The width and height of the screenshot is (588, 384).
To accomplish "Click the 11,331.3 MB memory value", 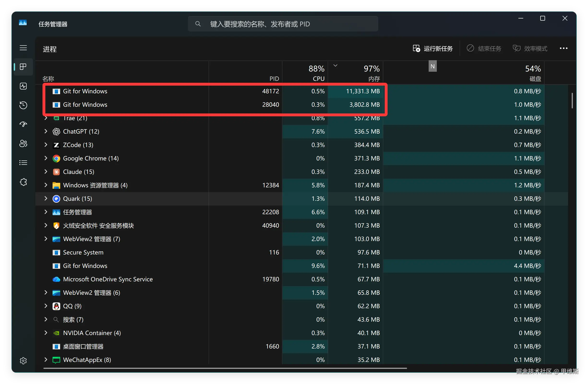I will pyautogui.click(x=363, y=91).
